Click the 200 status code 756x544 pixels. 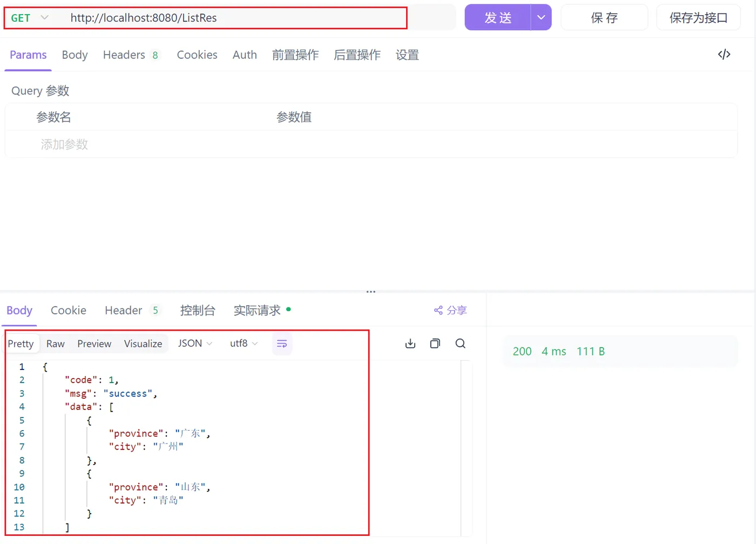[x=522, y=352]
